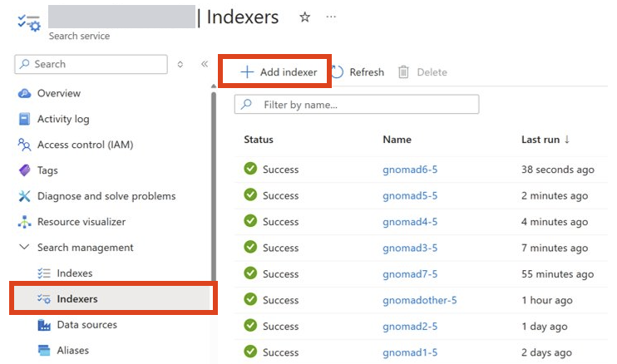This screenshot has height=364, width=617.
Task: Open the gnomad7-5 indexer link
Action: [x=410, y=274]
